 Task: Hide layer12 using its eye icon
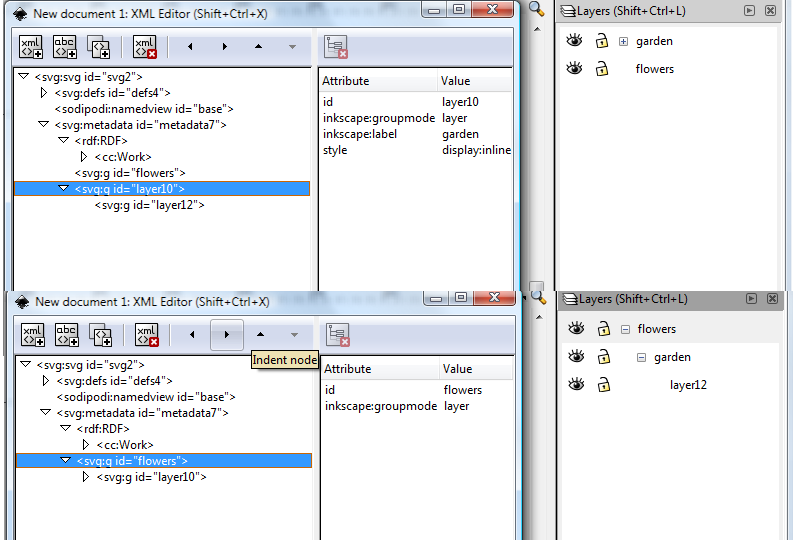point(575,385)
